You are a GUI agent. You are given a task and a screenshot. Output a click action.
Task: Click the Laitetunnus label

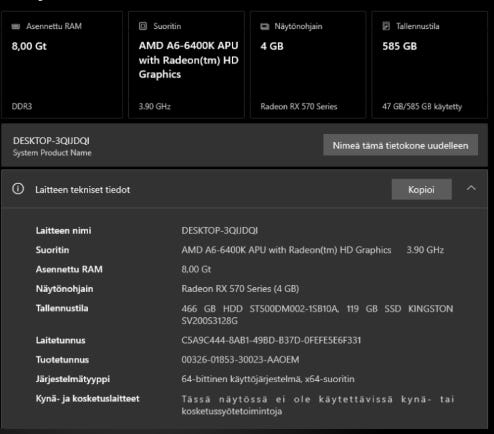point(61,340)
